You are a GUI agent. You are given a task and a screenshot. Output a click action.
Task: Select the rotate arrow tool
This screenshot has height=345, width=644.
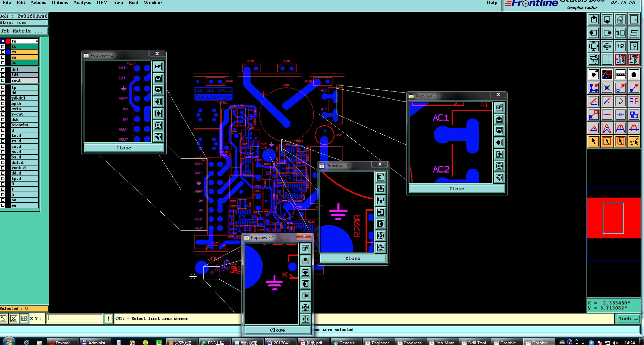coord(621,101)
